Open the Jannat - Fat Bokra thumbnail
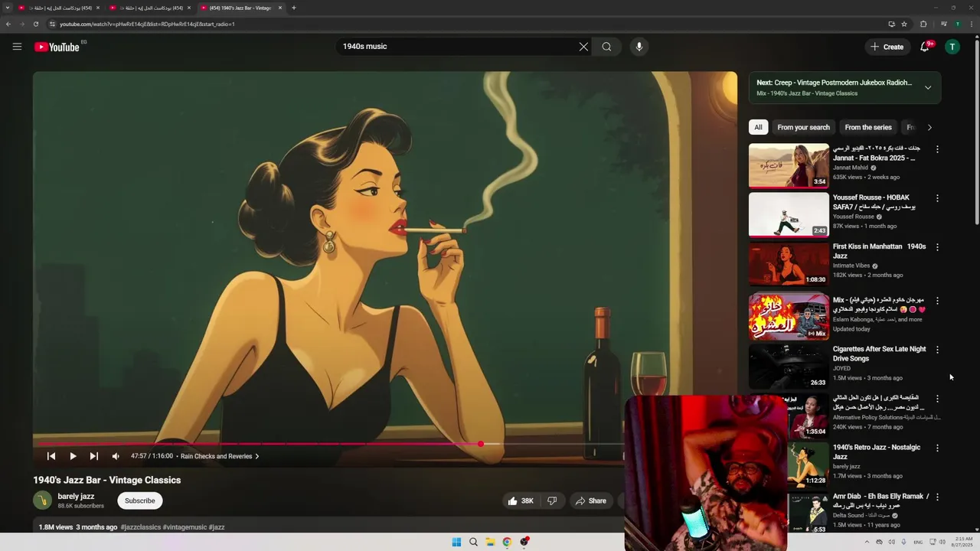The image size is (980, 551). (789, 165)
